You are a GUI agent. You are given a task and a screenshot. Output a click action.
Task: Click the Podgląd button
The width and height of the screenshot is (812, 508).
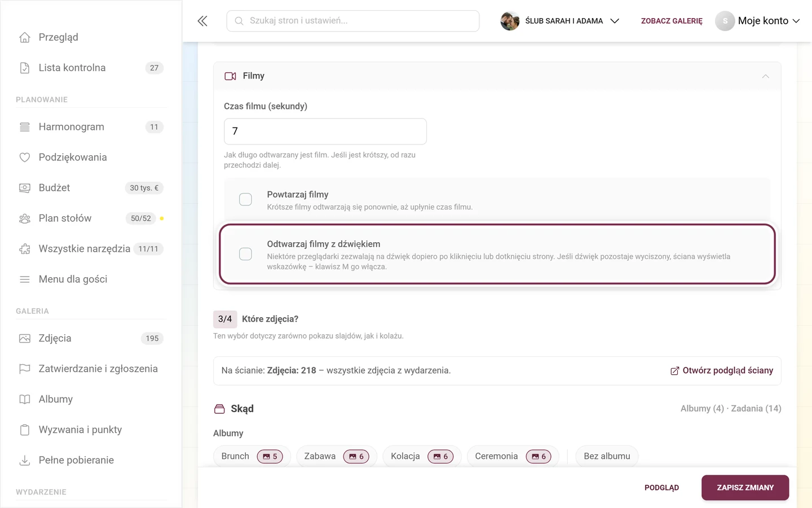[661, 488]
